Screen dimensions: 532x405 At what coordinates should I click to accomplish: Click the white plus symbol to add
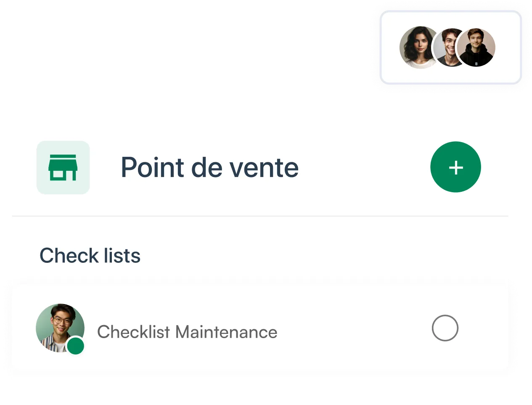[x=456, y=167]
